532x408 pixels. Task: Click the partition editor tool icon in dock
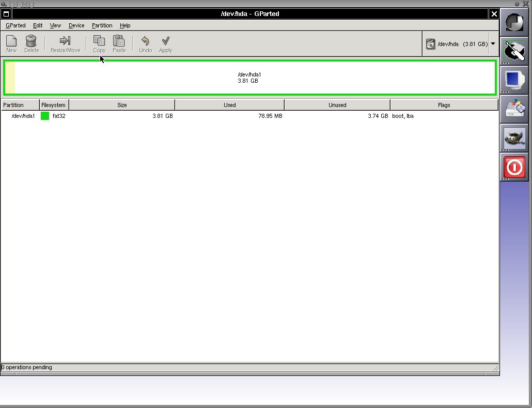click(x=514, y=51)
